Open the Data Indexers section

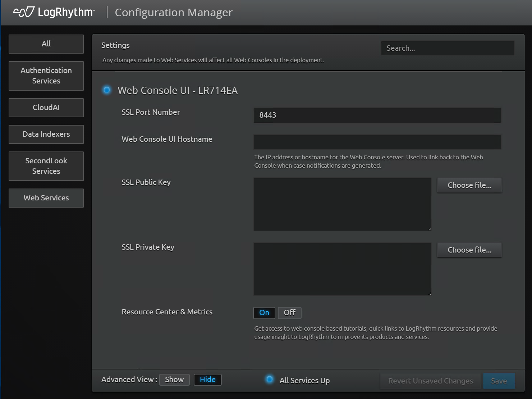click(x=46, y=134)
